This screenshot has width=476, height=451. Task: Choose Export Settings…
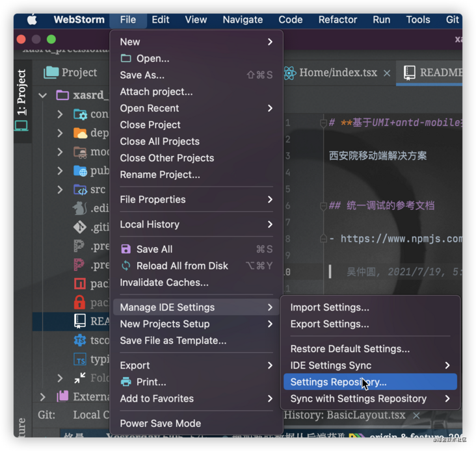(x=370, y=324)
